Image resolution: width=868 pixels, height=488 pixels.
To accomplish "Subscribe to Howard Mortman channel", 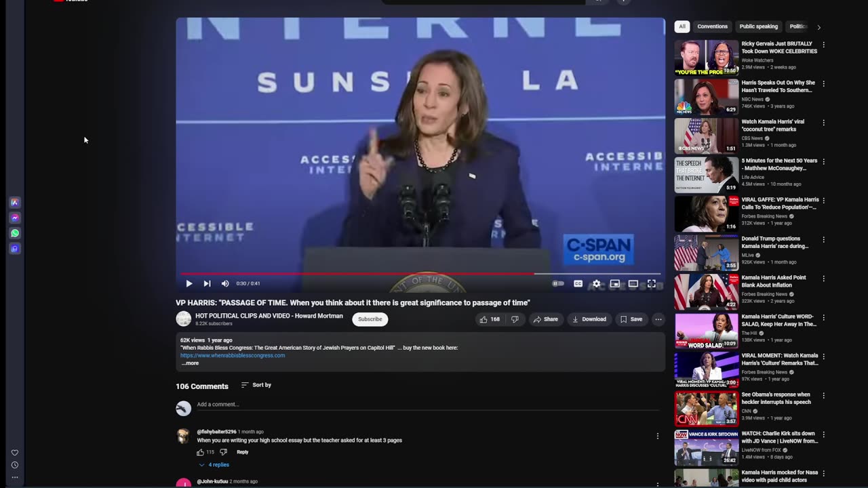I will [x=370, y=319].
